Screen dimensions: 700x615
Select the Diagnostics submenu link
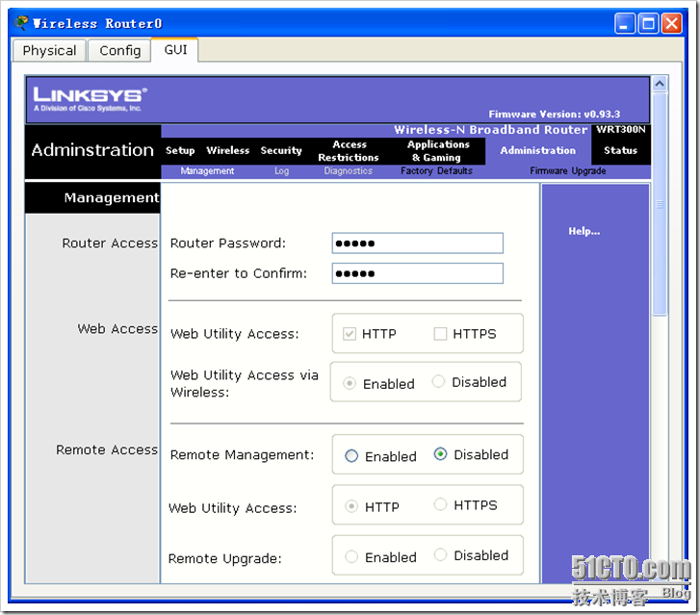coord(349,171)
